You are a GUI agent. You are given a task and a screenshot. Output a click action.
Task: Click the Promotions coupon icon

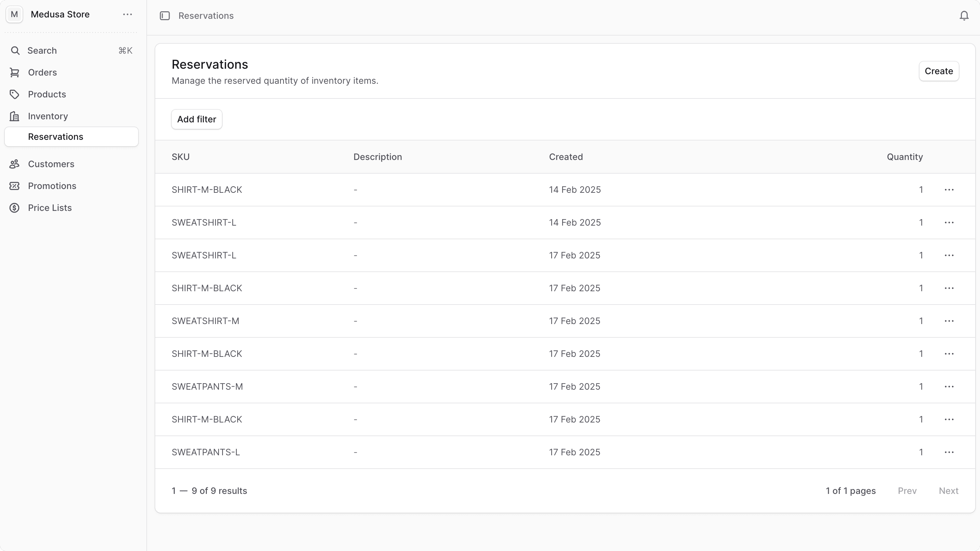[x=14, y=186]
